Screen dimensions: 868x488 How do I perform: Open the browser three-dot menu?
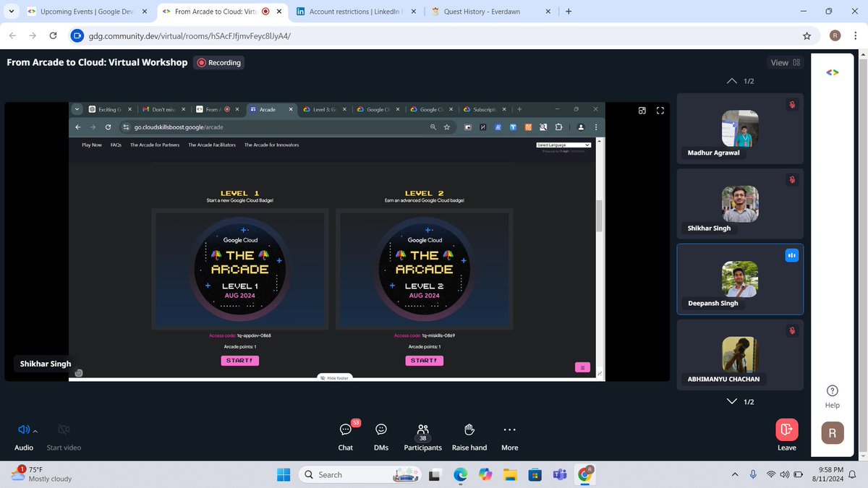pos(854,35)
